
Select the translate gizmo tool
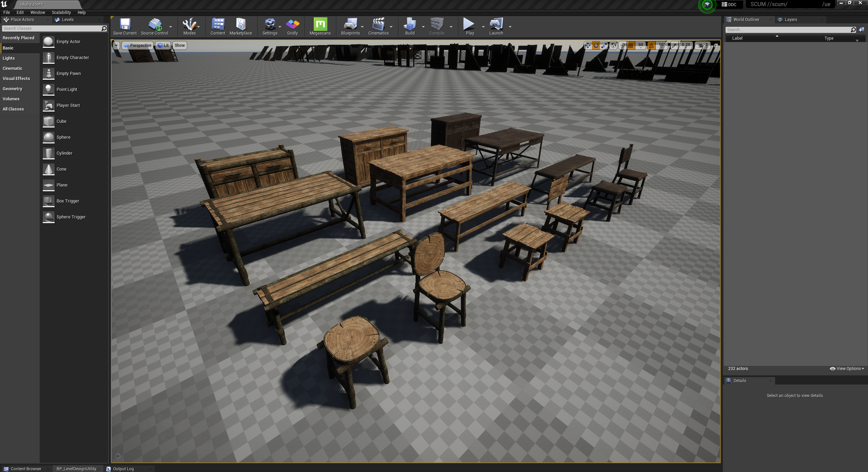tap(588, 45)
